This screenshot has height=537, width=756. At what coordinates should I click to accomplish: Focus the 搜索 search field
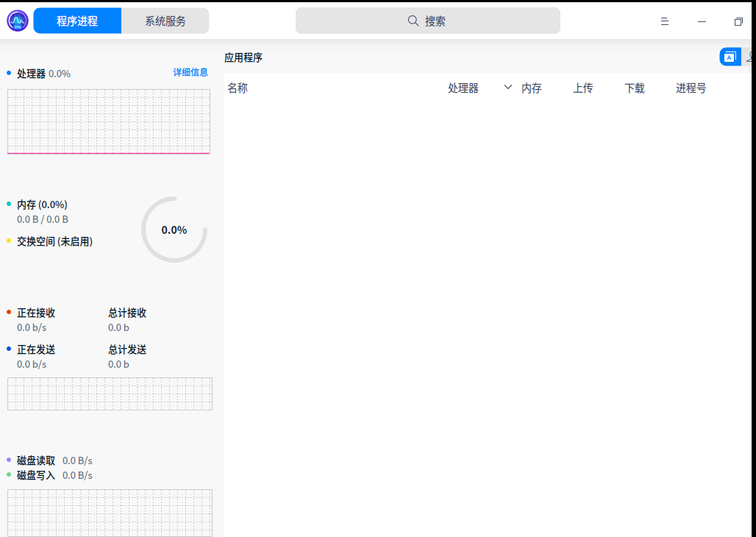427,21
